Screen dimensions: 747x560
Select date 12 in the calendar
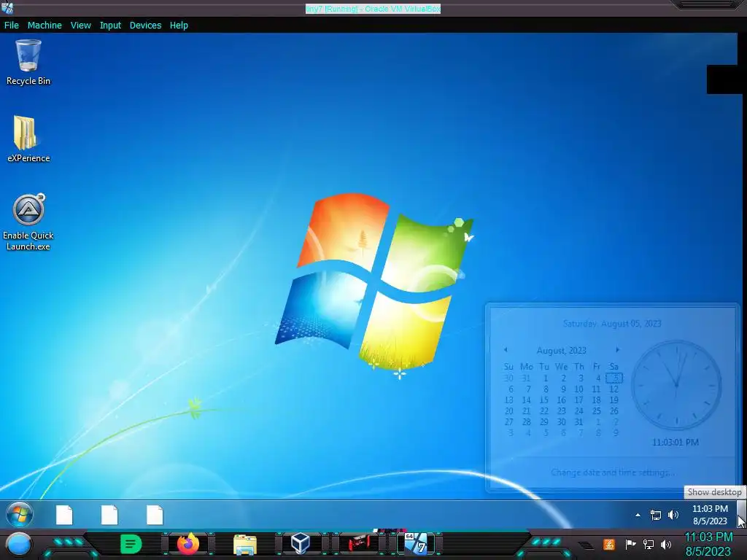pyautogui.click(x=614, y=389)
